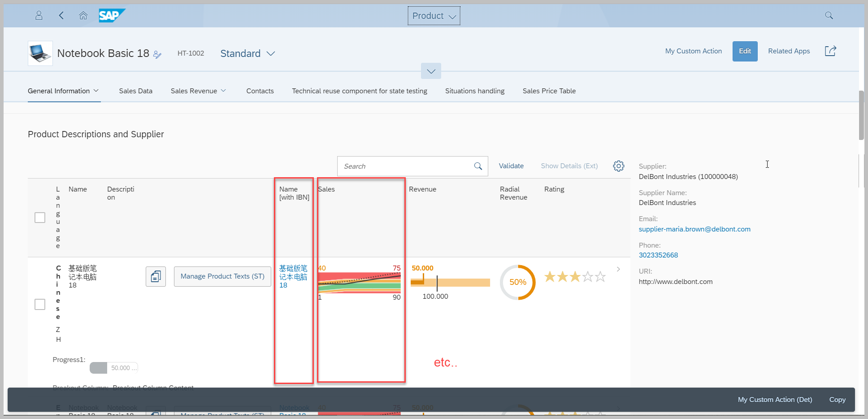Click the star rating indicator

coord(575,277)
